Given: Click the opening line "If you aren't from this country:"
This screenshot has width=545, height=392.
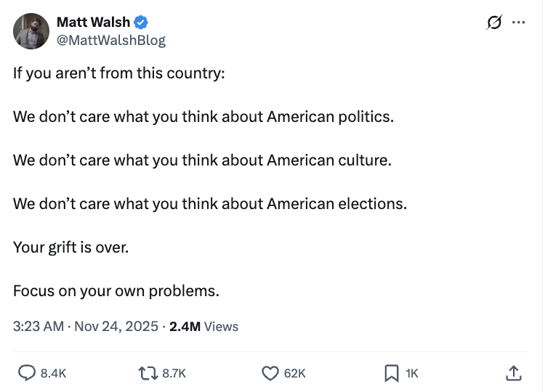Looking at the screenshot, I should tap(118, 73).
